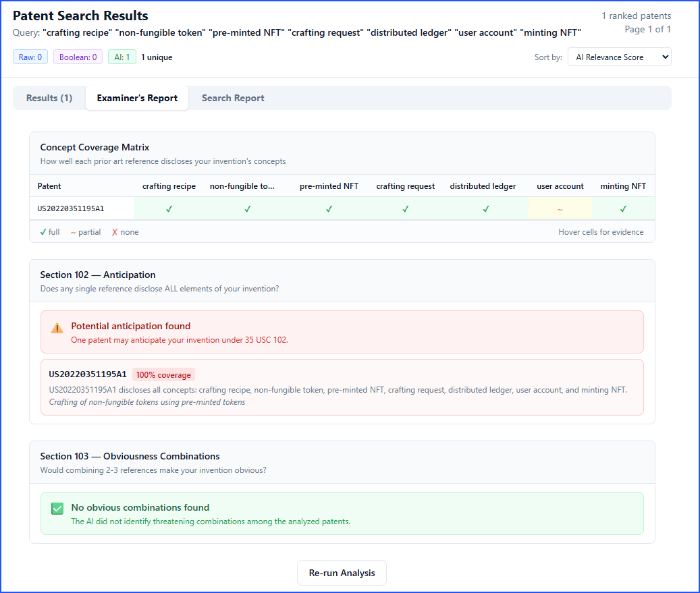
Task: Click the Re-run Analysis button
Action: (342, 573)
